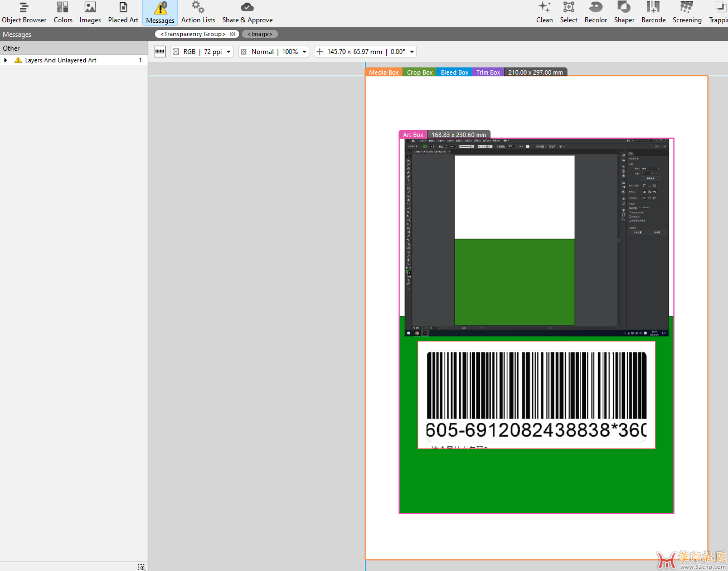728x571 pixels.
Task: Switch to the Bleed Box tab
Action: pyautogui.click(x=454, y=72)
